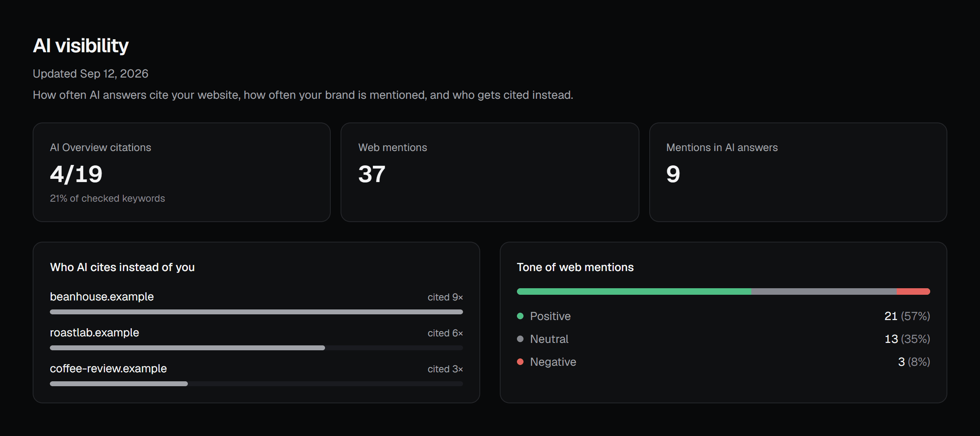Click the gray neutral segment of tone bar
Image resolution: width=980 pixels, height=436 pixels.
click(x=824, y=291)
